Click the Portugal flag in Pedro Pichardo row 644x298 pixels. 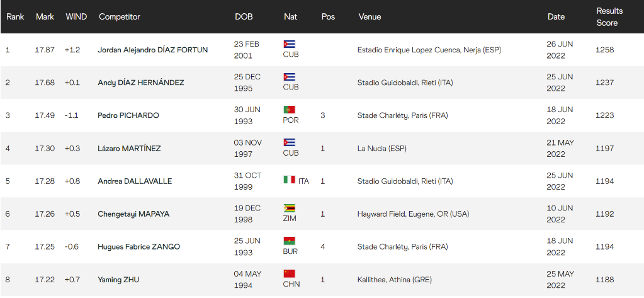click(x=290, y=110)
